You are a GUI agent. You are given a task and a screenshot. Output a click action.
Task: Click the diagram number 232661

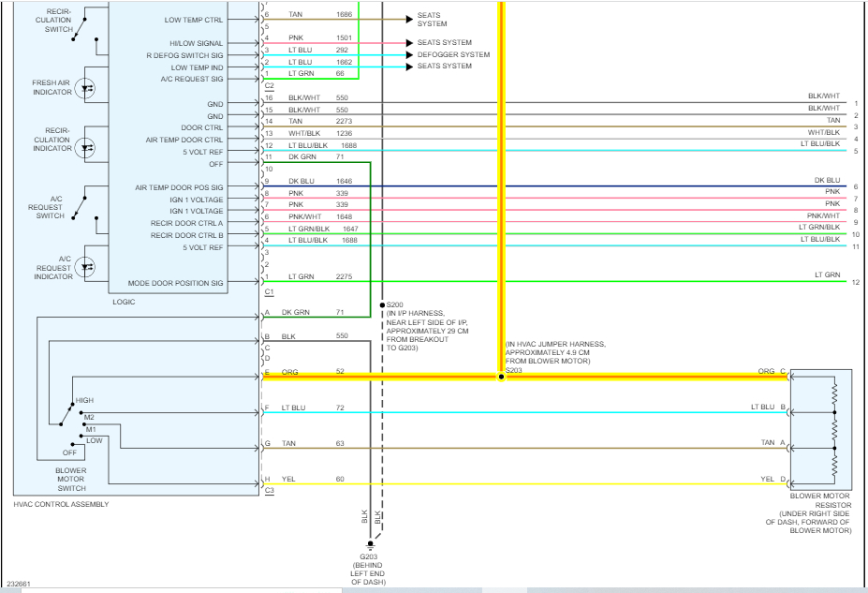click(18, 585)
